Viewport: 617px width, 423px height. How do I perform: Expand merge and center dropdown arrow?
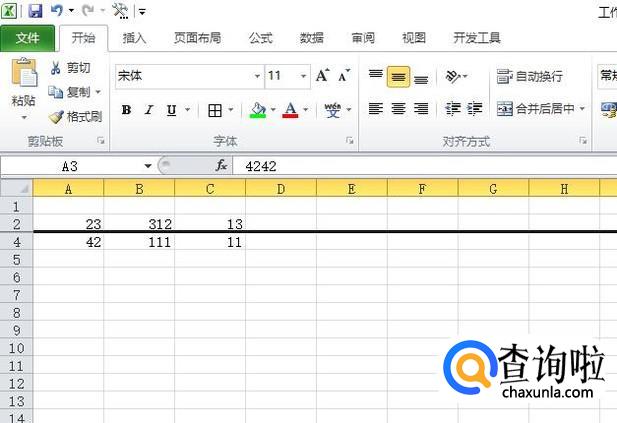click(x=582, y=109)
